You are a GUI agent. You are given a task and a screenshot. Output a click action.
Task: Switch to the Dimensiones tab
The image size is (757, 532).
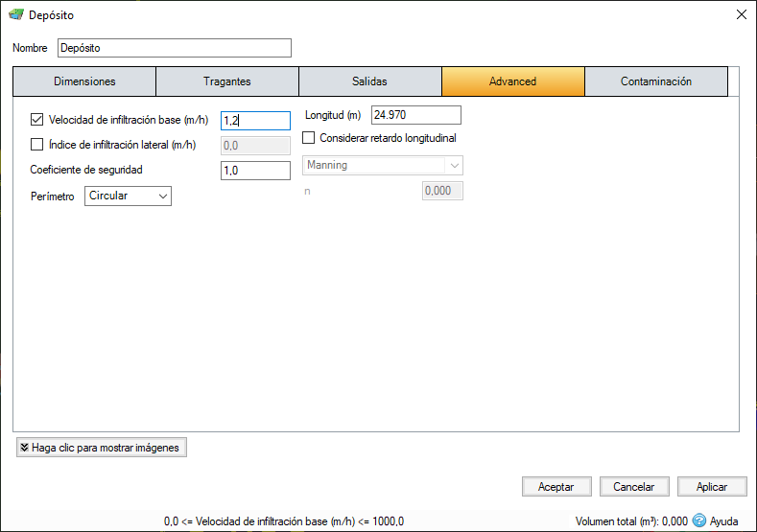[x=84, y=81]
